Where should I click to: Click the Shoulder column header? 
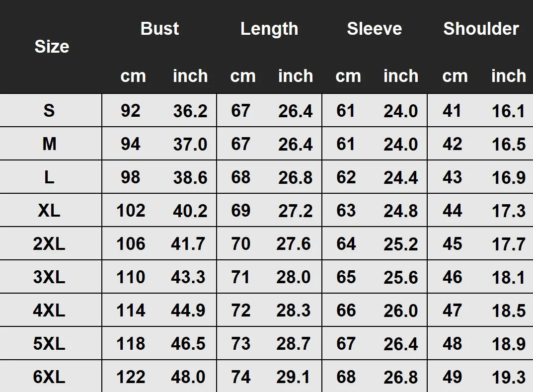481,29
